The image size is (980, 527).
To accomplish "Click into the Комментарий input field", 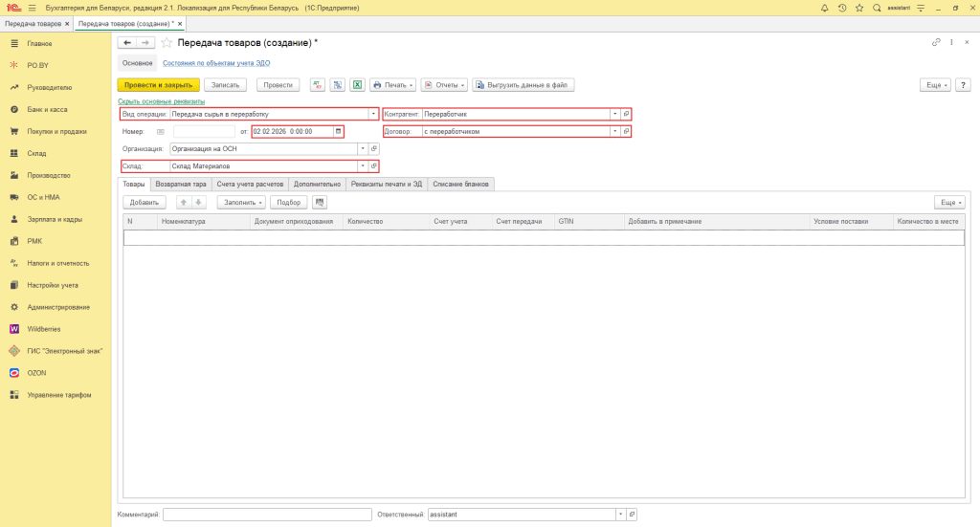I will [x=267, y=515].
